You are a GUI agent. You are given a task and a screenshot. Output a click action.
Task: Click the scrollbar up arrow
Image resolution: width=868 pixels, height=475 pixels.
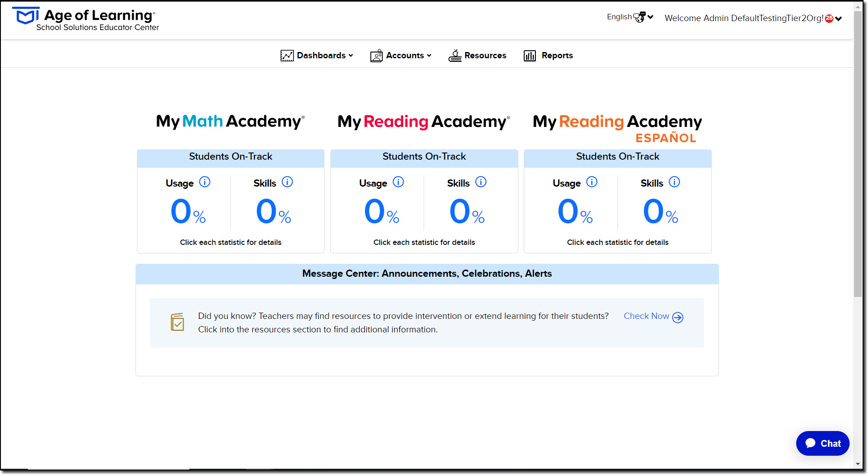point(858,6)
